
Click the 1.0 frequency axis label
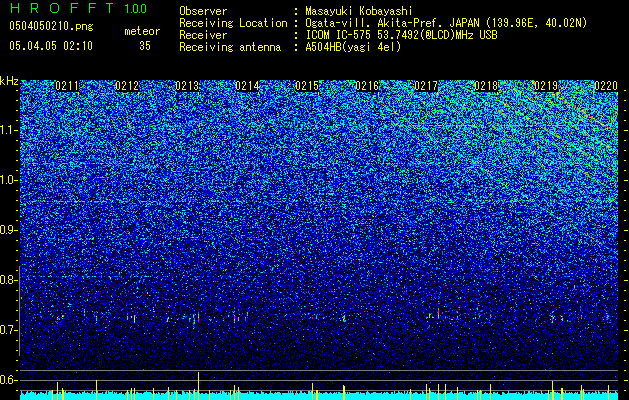coord(8,181)
